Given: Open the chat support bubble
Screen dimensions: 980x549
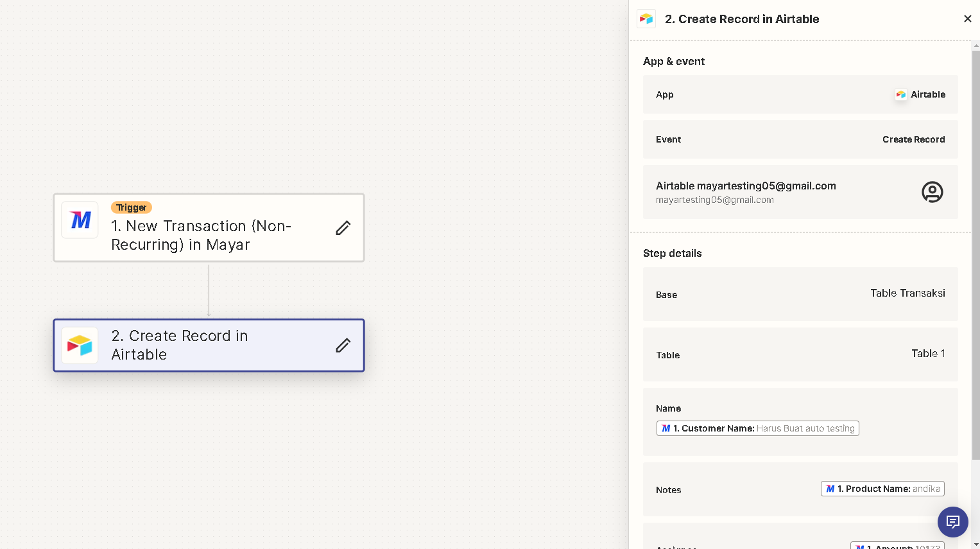Looking at the screenshot, I should 952,521.
